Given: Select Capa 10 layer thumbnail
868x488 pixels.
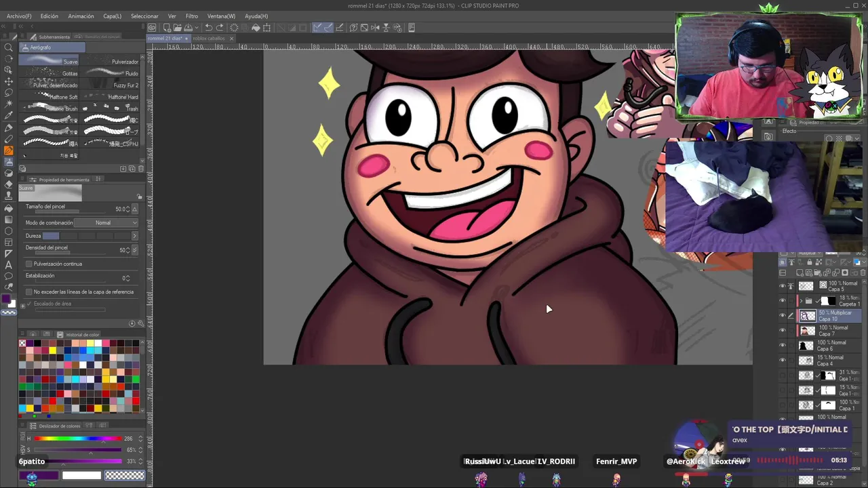Looking at the screenshot, I should [808, 316].
